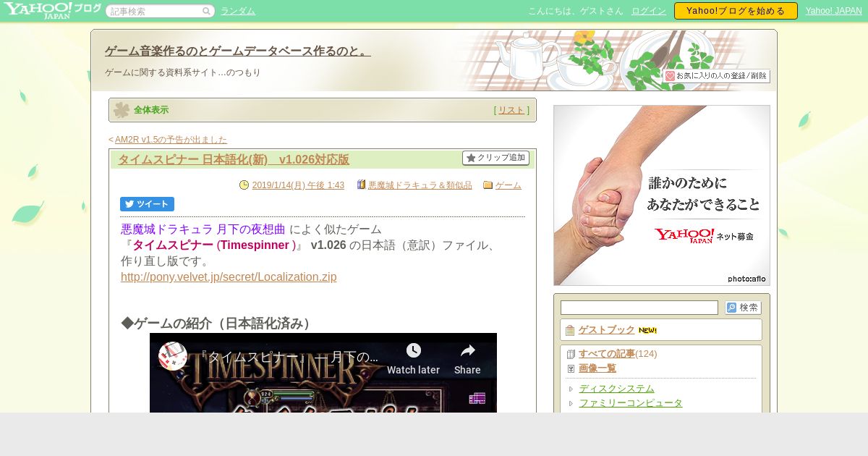This screenshot has height=456, width=868.
Task: Select the 全体表示 heading text
Action: click(151, 110)
